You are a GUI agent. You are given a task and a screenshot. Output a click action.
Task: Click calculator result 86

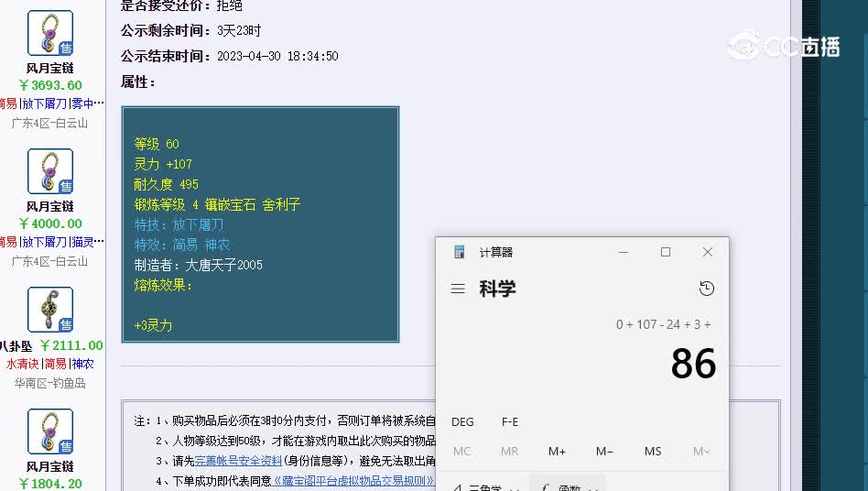click(693, 364)
